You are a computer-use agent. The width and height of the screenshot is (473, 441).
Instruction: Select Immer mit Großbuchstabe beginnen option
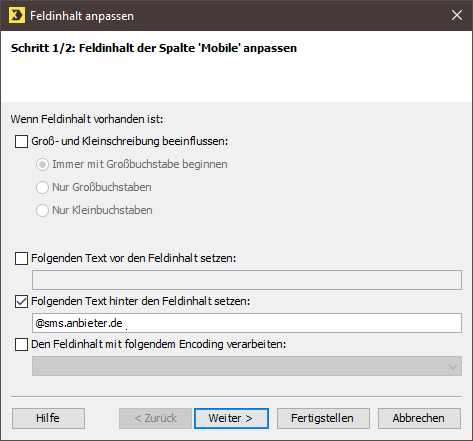pos(42,164)
